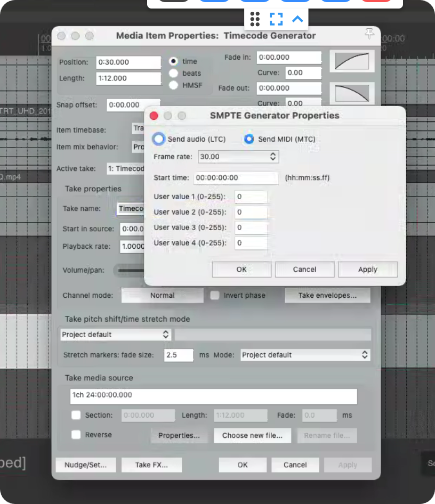This screenshot has width=435, height=504.
Task: Click the Playback rate field
Action: [132, 247]
